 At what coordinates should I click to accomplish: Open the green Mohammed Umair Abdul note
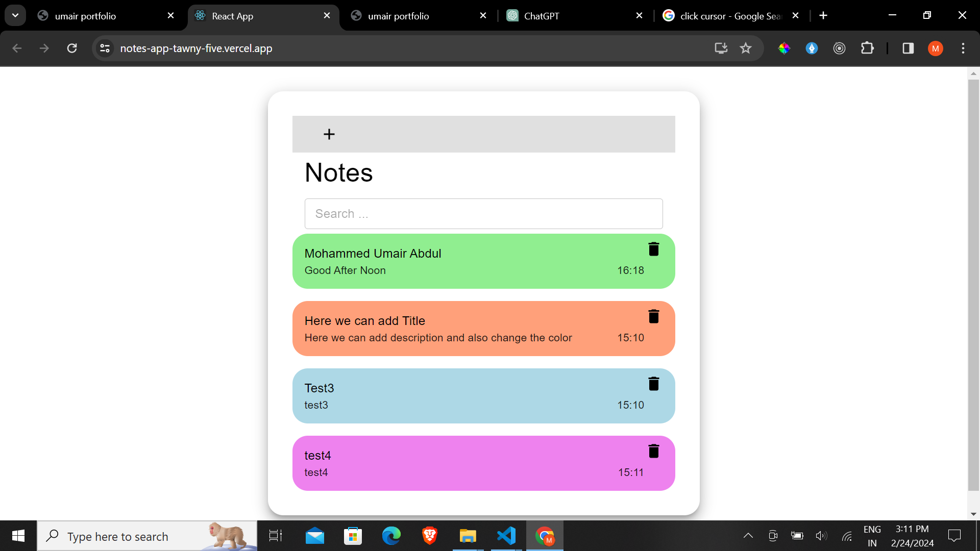483,261
